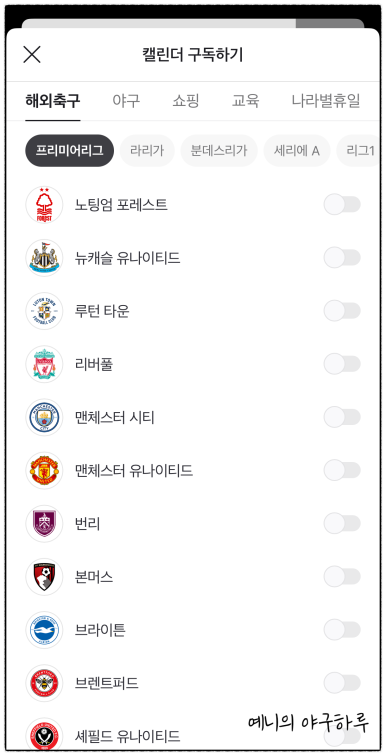
Task: Click the Burnley club crest
Action: point(44,523)
